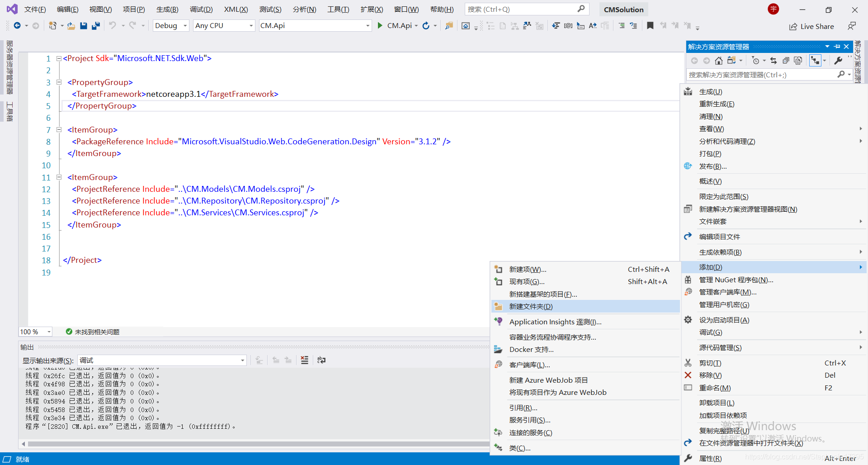Image resolution: width=868 pixels, height=465 pixels.
Task: Click collapse all icon in Solution Explorer
Action: [786, 60]
